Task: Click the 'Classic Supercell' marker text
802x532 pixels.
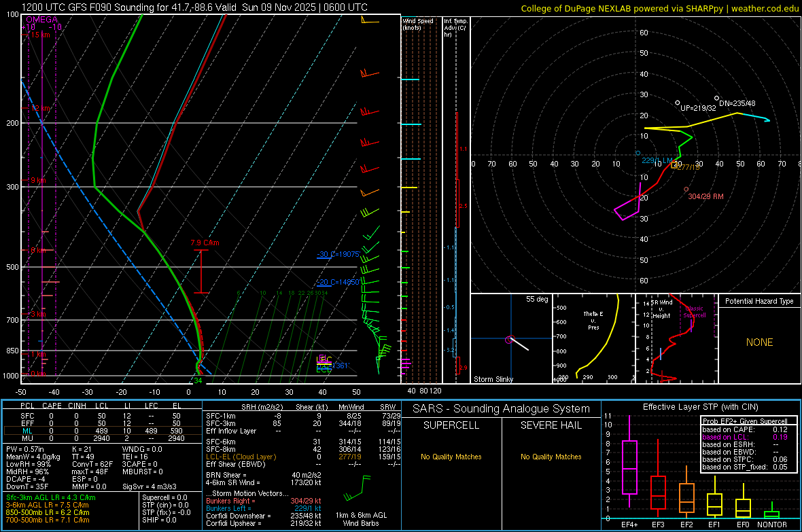Action: click(x=695, y=312)
